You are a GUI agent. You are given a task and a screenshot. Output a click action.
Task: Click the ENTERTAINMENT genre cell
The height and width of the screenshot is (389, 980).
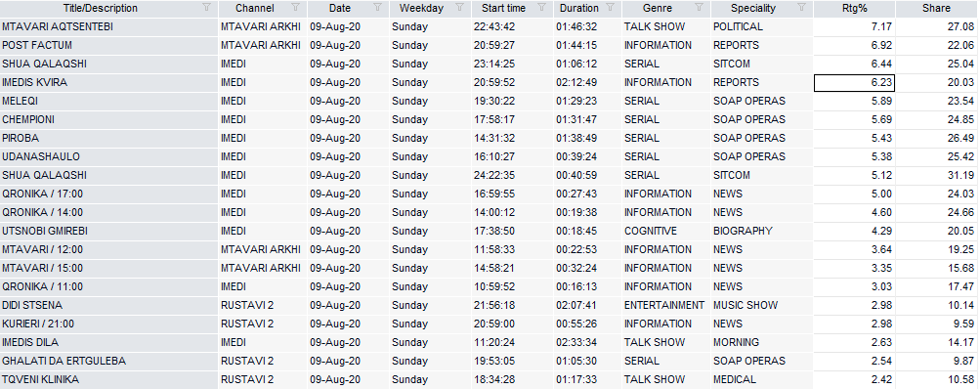(665, 305)
